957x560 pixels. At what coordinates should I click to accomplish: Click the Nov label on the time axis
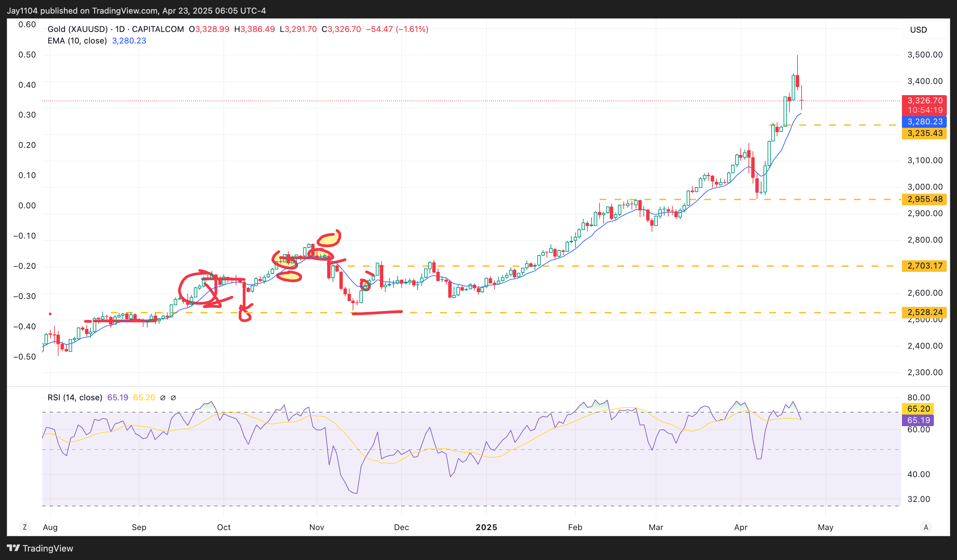317,527
